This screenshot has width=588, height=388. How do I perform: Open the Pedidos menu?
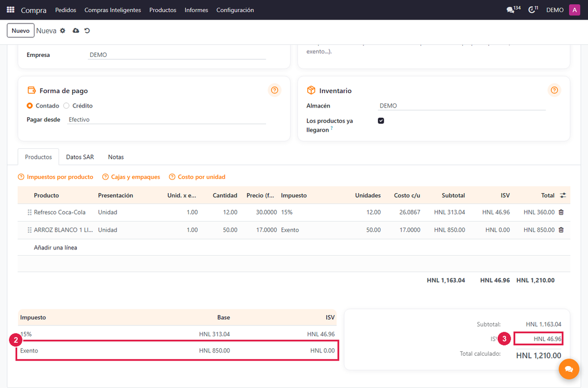click(x=65, y=10)
